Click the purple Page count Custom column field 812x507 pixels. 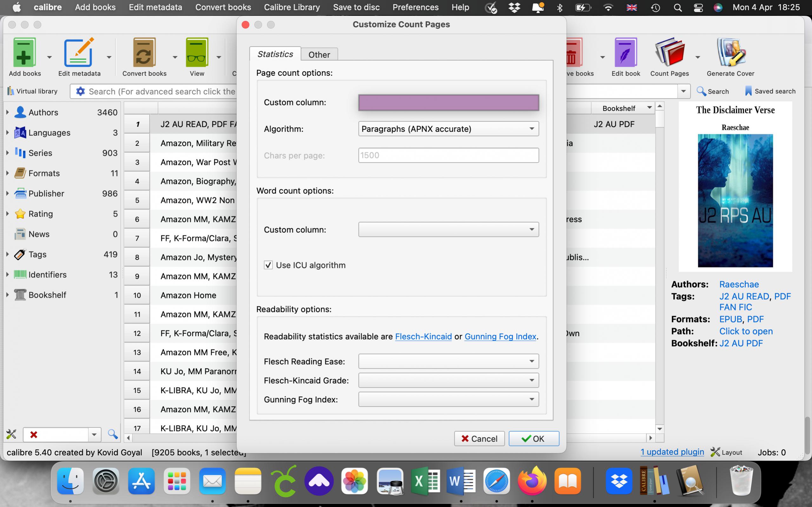[x=448, y=102]
